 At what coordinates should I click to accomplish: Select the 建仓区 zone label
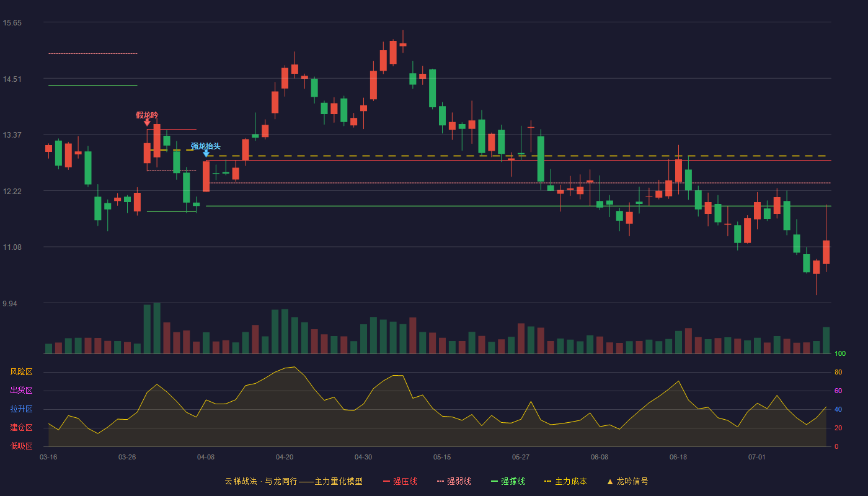point(21,428)
